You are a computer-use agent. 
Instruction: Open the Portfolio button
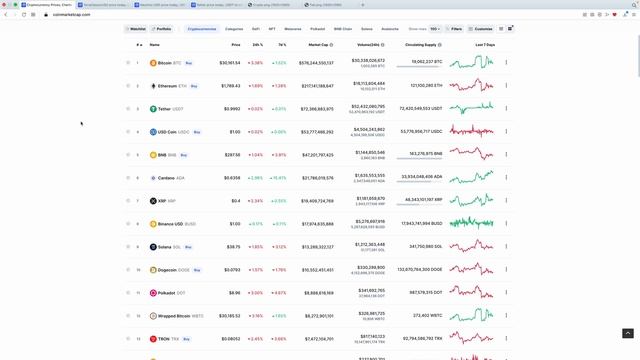point(162,29)
